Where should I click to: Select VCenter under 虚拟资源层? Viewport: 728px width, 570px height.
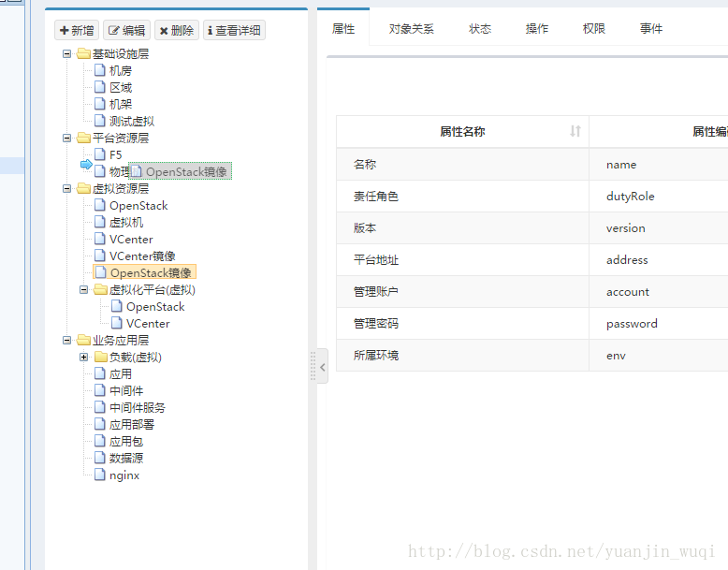pos(131,240)
